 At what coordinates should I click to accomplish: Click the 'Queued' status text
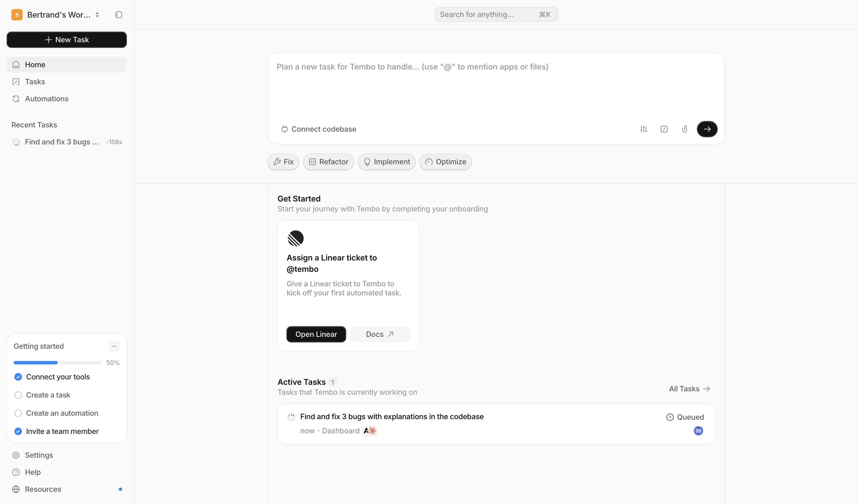pos(690,417)
